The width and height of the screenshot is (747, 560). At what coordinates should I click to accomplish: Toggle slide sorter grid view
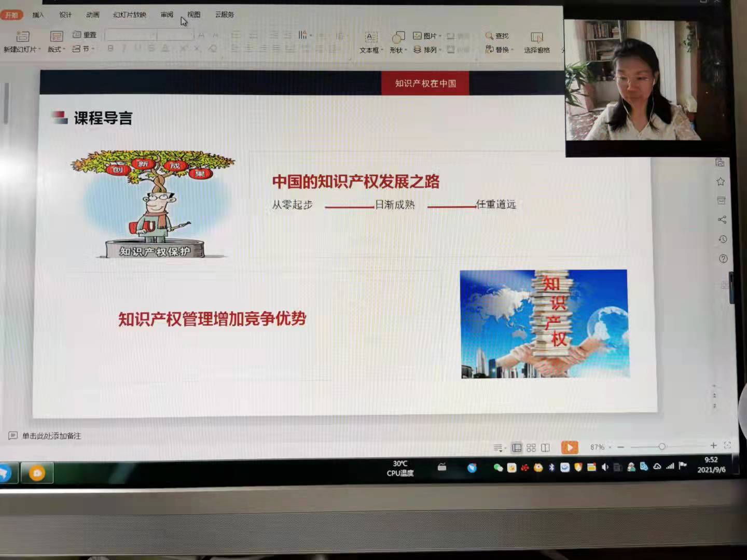click(x=531, y=447)
